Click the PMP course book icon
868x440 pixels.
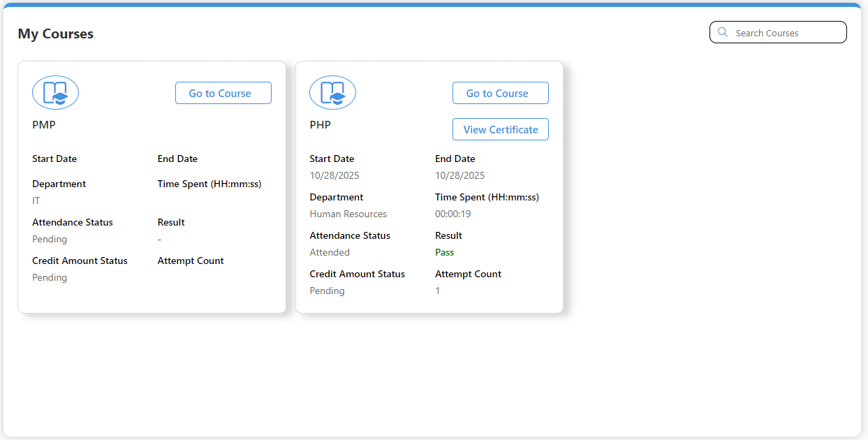55,93
